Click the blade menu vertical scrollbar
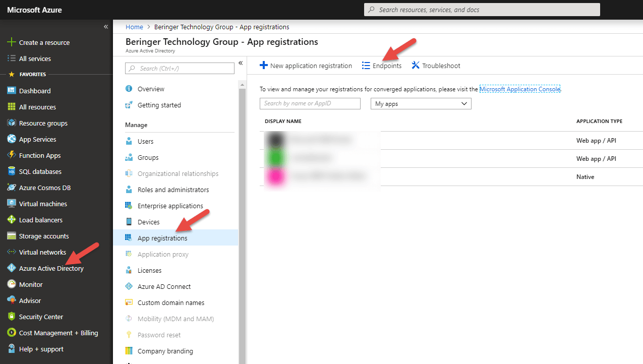The image size is (643, 364). [x=242, y=222]
